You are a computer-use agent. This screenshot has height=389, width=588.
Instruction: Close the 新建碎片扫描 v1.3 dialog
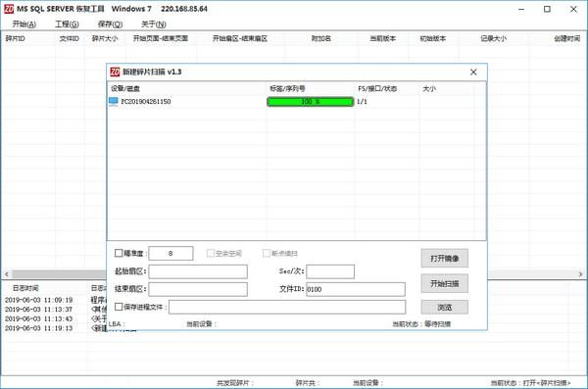click(x=473, y=73)
